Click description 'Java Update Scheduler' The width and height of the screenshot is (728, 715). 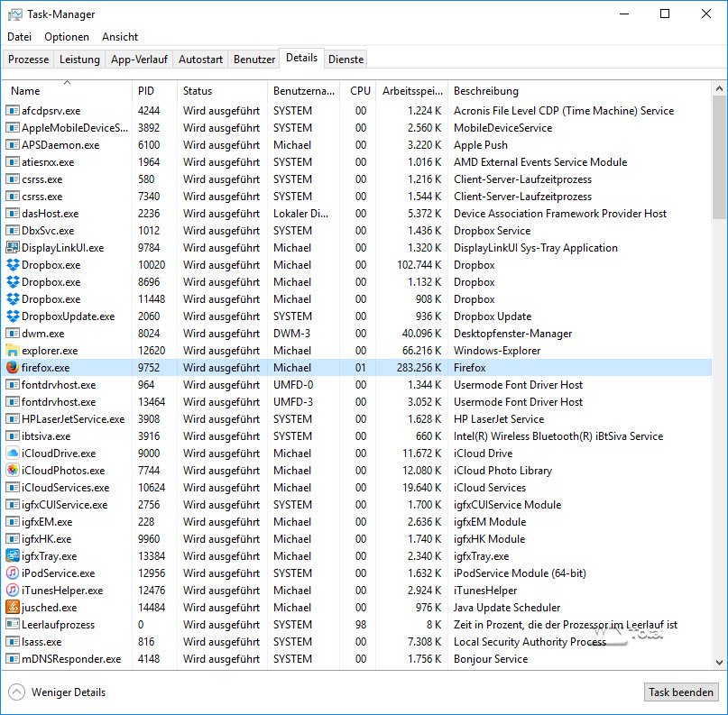(507, 608)
